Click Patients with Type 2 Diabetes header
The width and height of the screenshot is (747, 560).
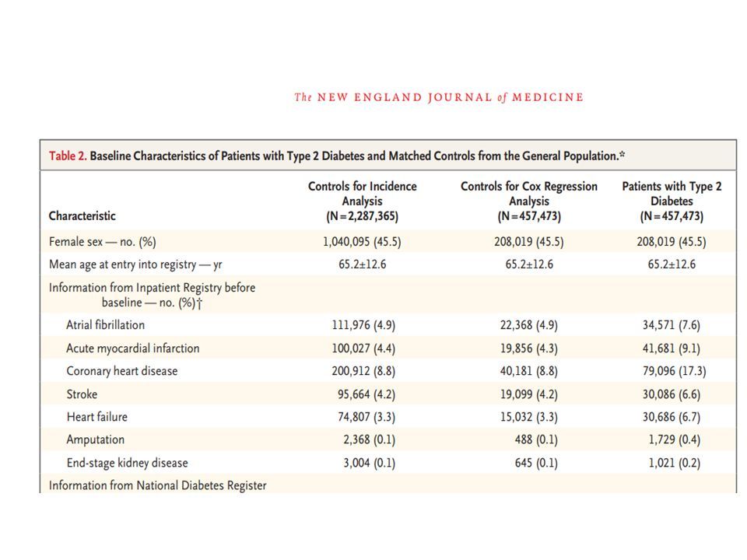click(672, 201)
